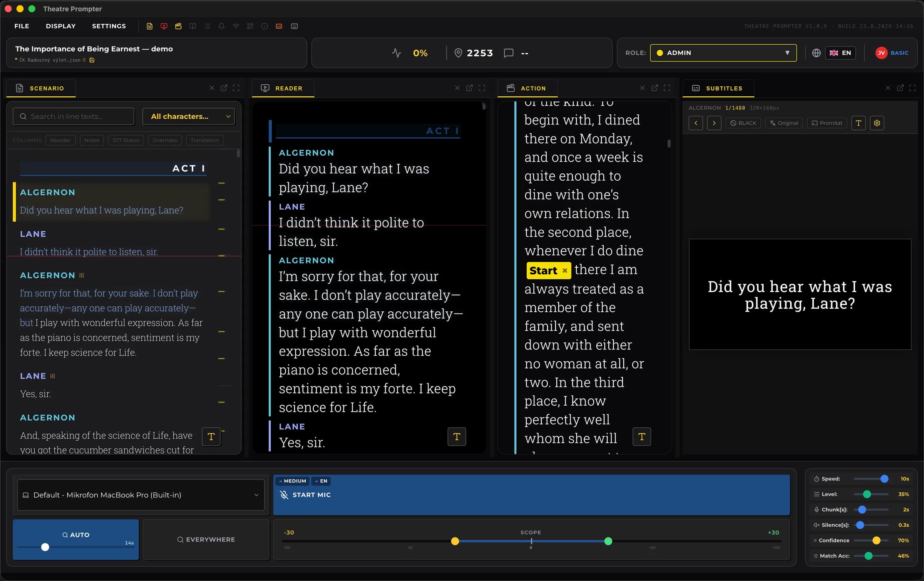This screenshot has height=581, width=924.
Task: Maximize the Subtitles panel to fullscreen
Action: coord(912,88)
